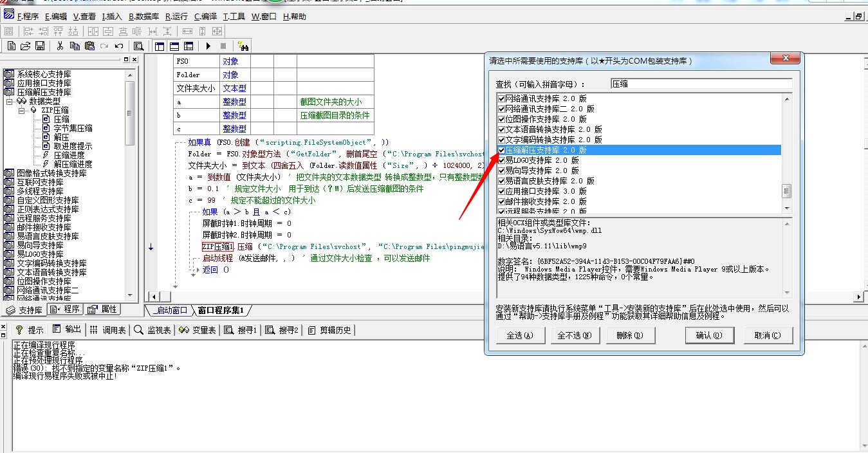Open the C.编译 menu
This screenshot has width=868, height=453.
pos(206,17)
